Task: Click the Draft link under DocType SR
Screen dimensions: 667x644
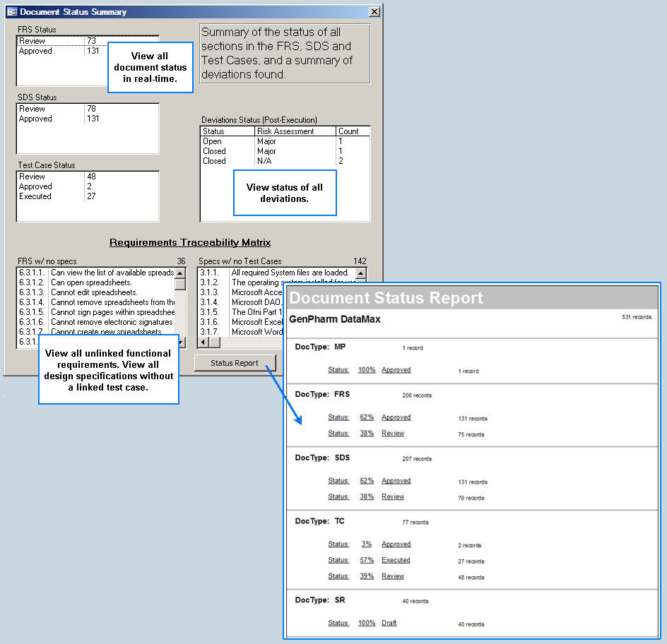Action: pyautogui.click(x=389, y=623)
